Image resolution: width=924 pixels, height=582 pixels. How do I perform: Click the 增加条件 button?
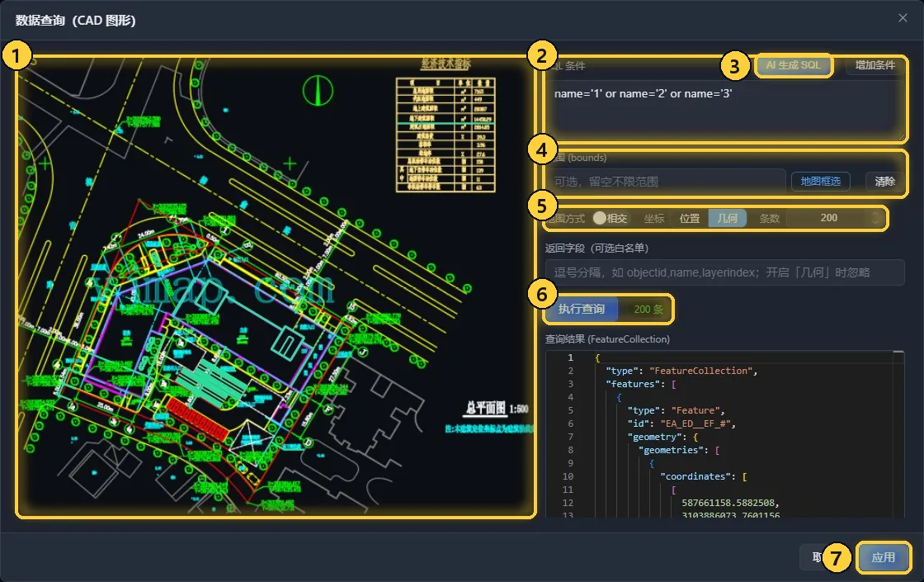pyautogui.click(x=875, y=65)
